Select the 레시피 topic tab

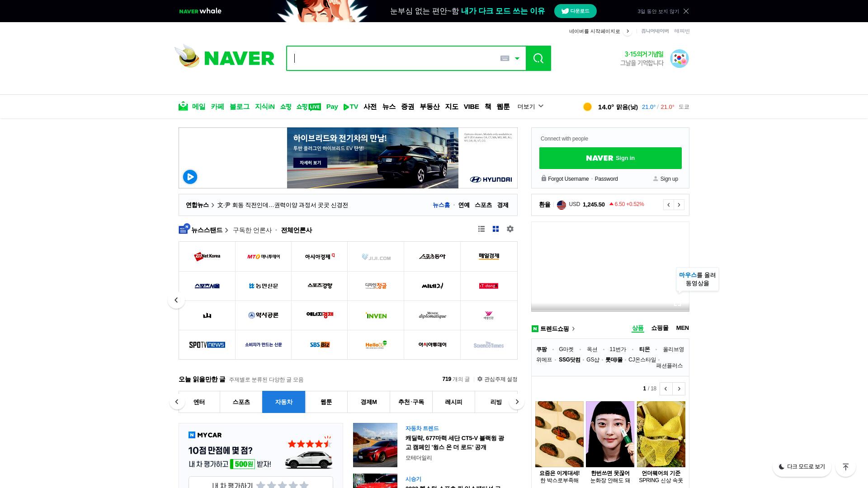453,402
